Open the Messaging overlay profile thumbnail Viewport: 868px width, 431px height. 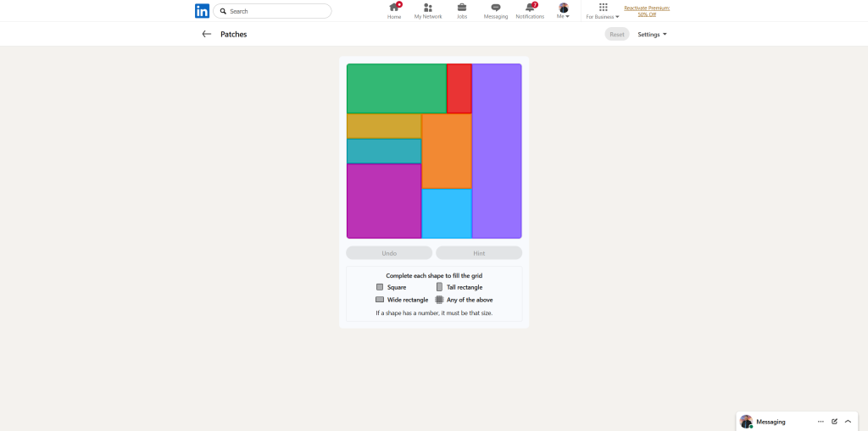pos(746,422)
